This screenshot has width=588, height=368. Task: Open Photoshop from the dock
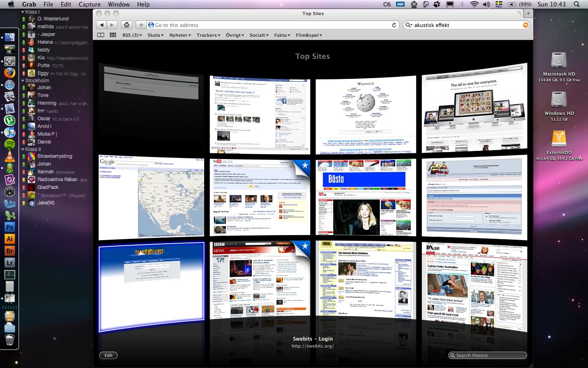tap(10, 227)
